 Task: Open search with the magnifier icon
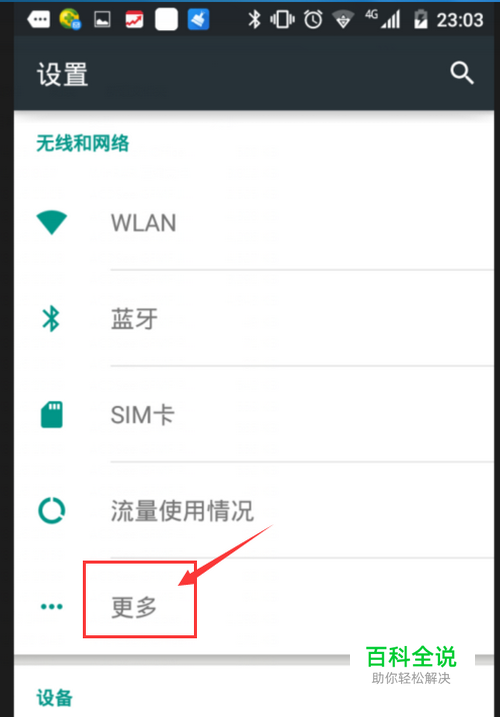(x=462, y=73)
